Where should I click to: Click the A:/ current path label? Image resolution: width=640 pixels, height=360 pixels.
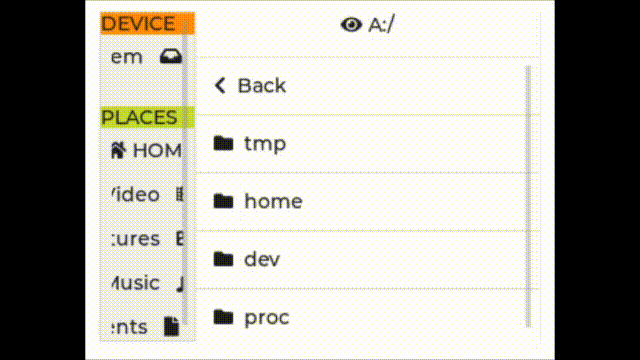[381, 25]
